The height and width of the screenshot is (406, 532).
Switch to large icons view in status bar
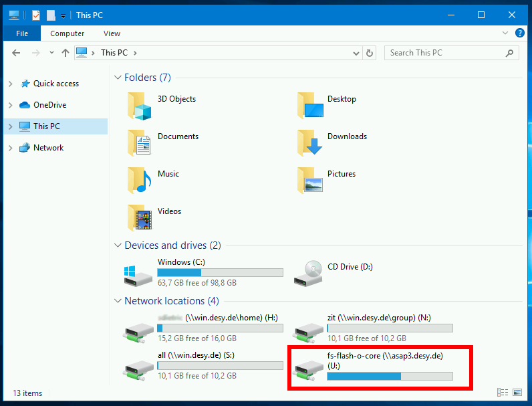click(517, 393)
